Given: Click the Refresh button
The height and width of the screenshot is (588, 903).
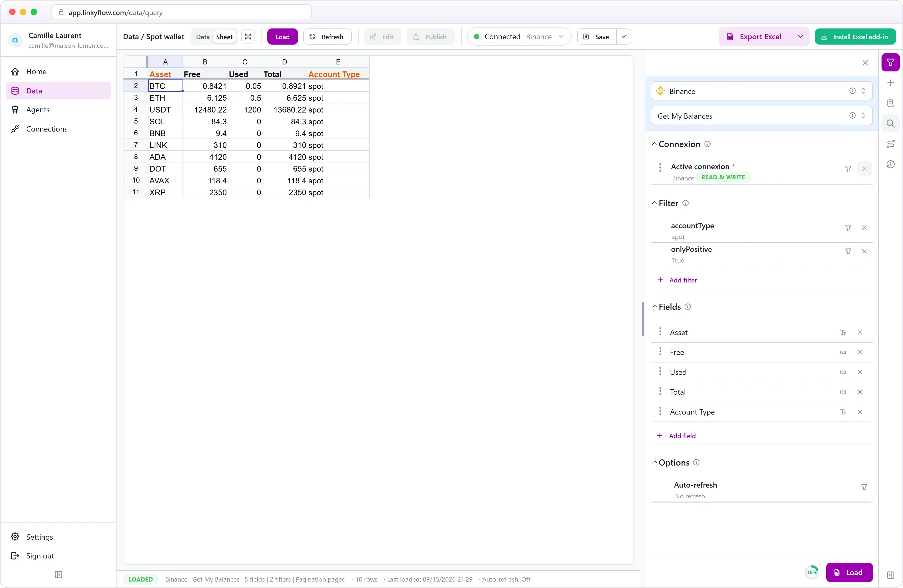Looking at the screenshot, I should (327, 37).
